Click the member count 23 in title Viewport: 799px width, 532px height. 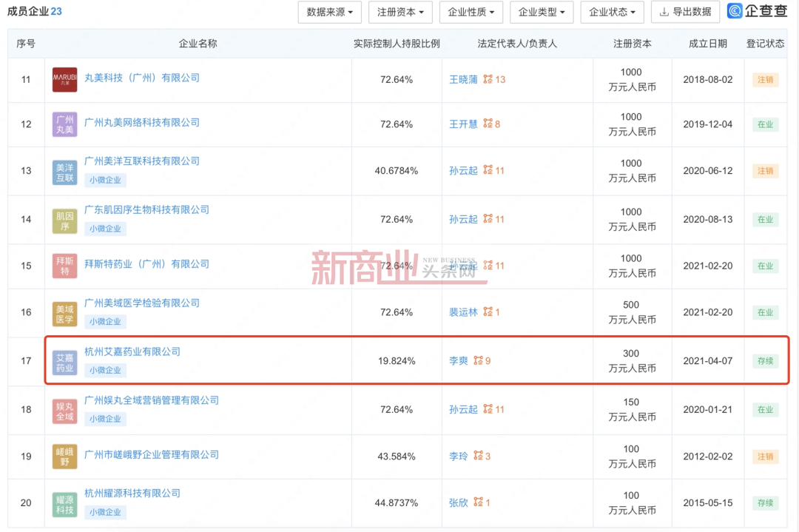click(x=56, y=11)
